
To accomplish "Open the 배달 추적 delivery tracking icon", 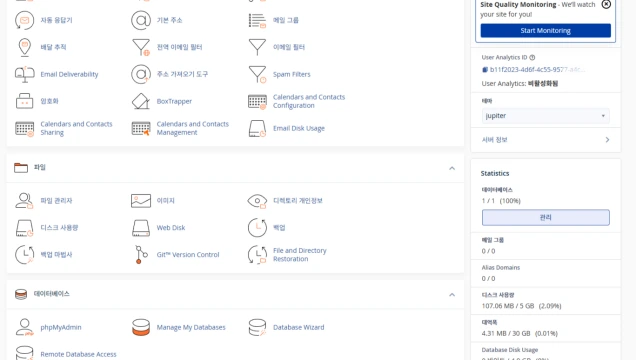I will coord(24,47).
